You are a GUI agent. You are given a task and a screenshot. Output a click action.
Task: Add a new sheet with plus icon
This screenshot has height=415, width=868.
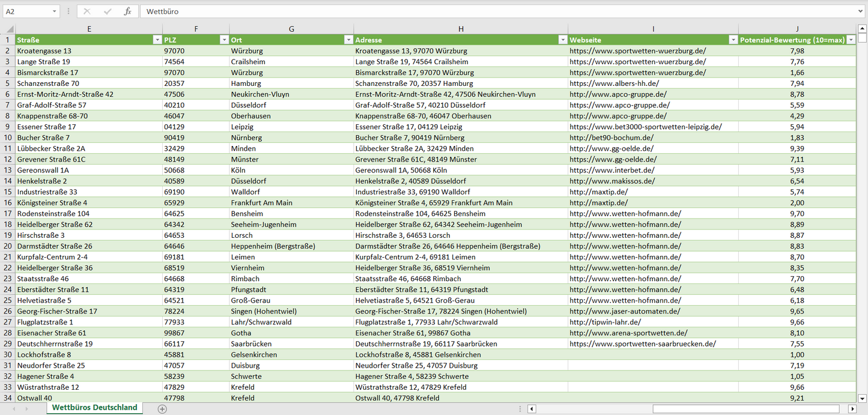click(162, 408)
